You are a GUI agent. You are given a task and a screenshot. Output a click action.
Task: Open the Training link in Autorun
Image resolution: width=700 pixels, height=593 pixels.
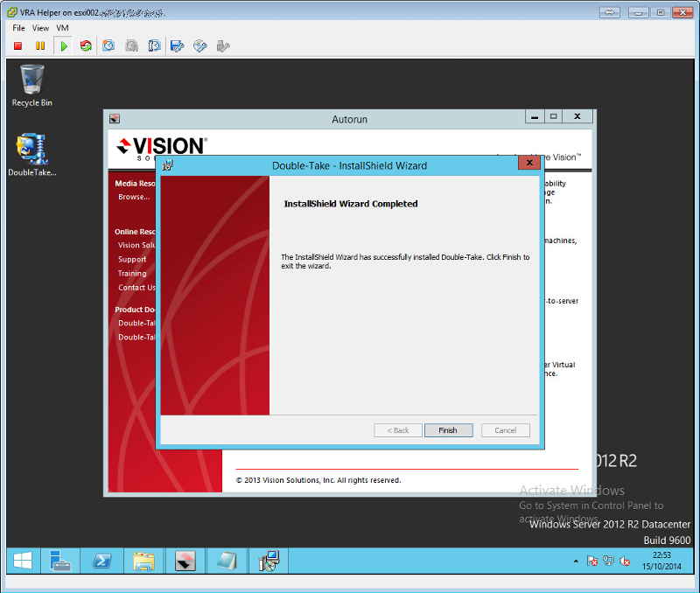[x=132, y=274]
